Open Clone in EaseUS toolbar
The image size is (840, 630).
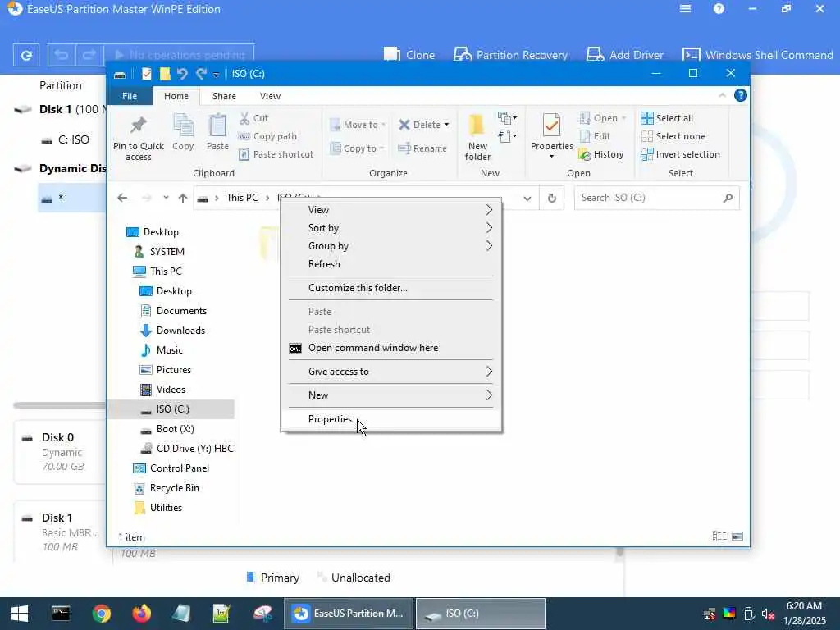[409, 55]
